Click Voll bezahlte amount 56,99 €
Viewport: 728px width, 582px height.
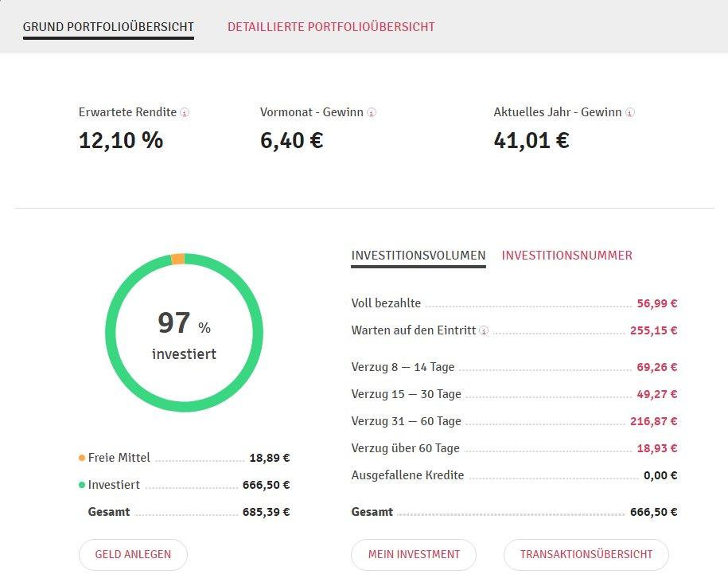click(x=656, y=303)
